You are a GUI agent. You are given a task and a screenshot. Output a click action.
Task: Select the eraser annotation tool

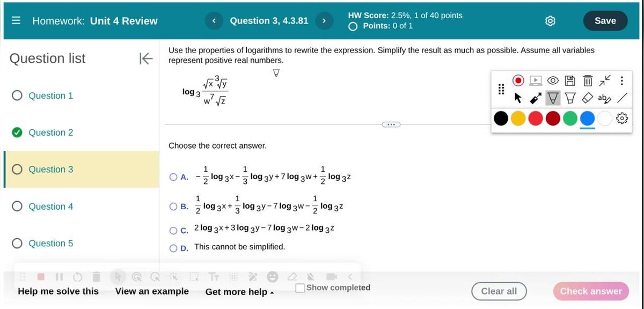point(587,98)
